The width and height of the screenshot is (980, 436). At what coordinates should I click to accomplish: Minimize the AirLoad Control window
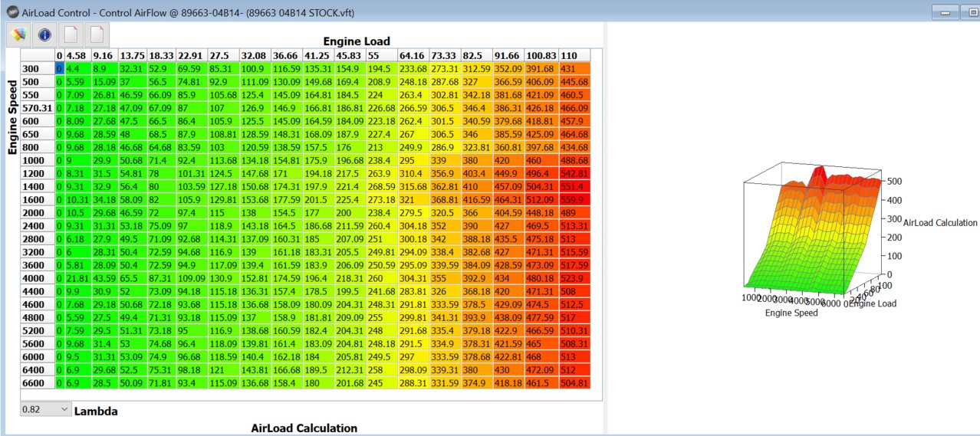click(x=944, y=13)
